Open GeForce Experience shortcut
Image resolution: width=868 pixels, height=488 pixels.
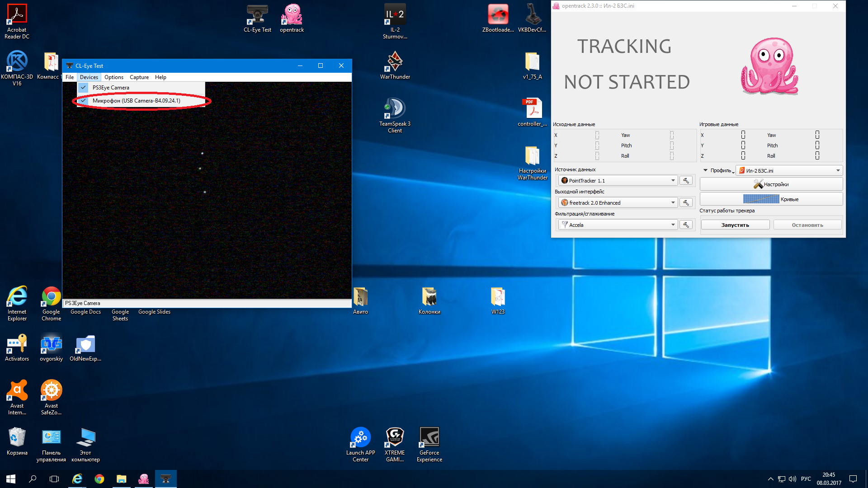click(429, 444)
